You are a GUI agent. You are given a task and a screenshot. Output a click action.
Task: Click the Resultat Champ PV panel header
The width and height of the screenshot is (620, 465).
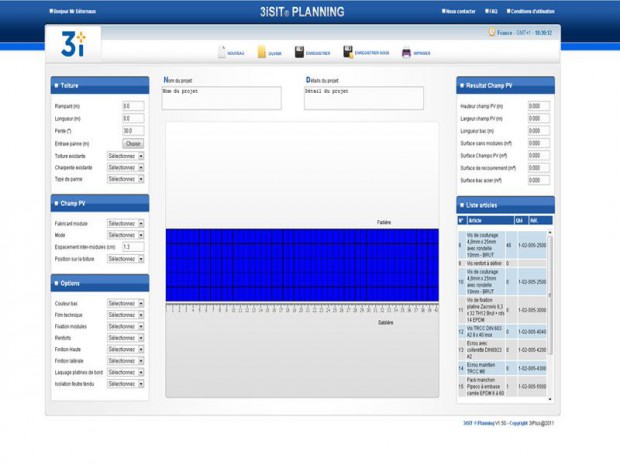pyautogui.click(x=505, y=85)
